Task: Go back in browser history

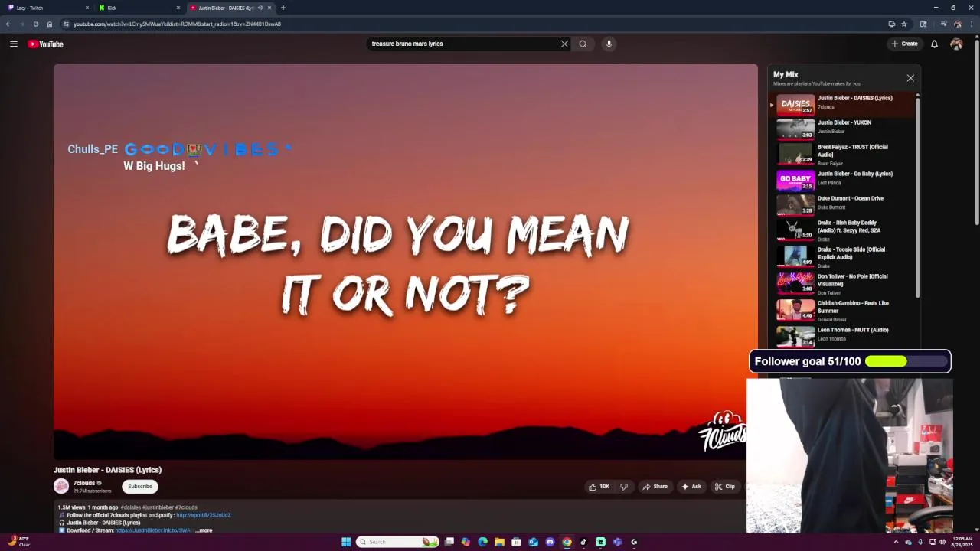Action: point(8,24)
